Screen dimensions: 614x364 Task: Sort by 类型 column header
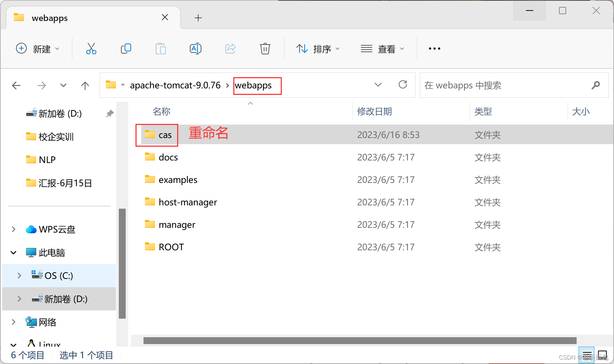click(483, 112)
